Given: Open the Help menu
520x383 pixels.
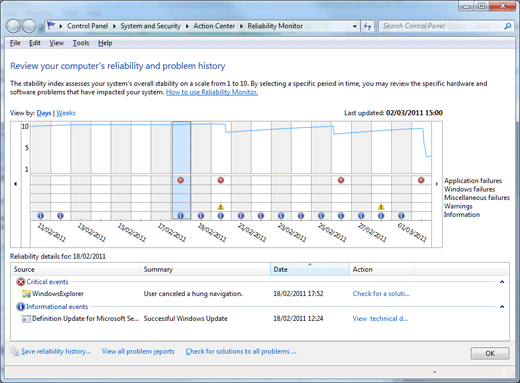Looking at the screenshot, I should click(105, 43).
